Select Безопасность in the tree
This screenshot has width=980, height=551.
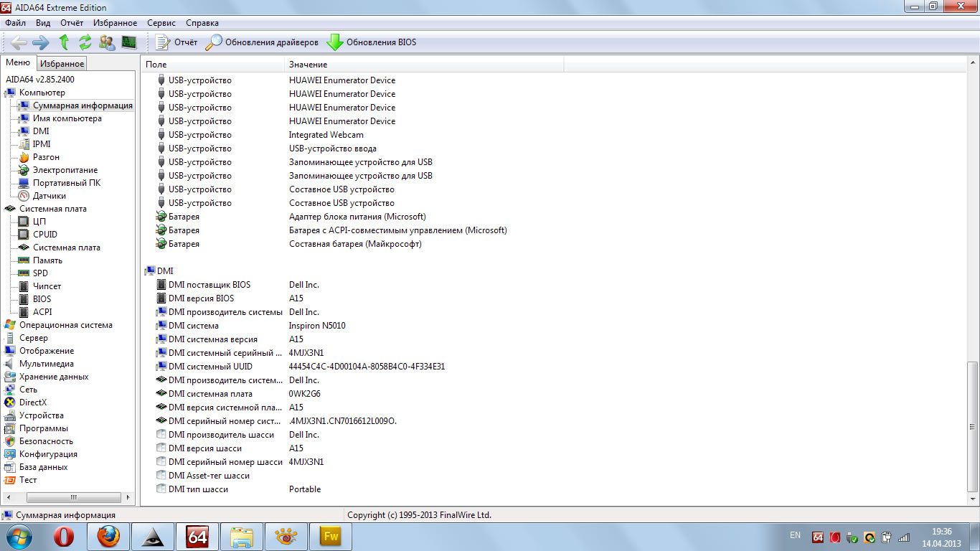[46, 441]
